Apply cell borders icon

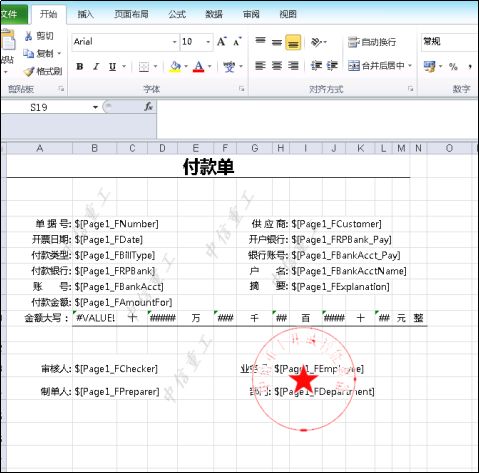tap(144, 67)
